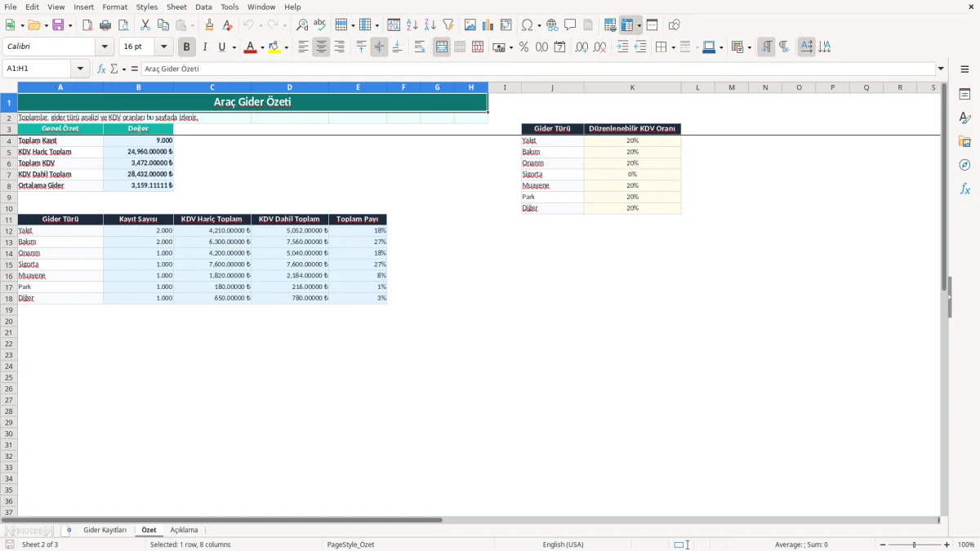This screenshot has width=980, height=551.
Task: Open Find and Replace icon
Action: coord(302,25)
